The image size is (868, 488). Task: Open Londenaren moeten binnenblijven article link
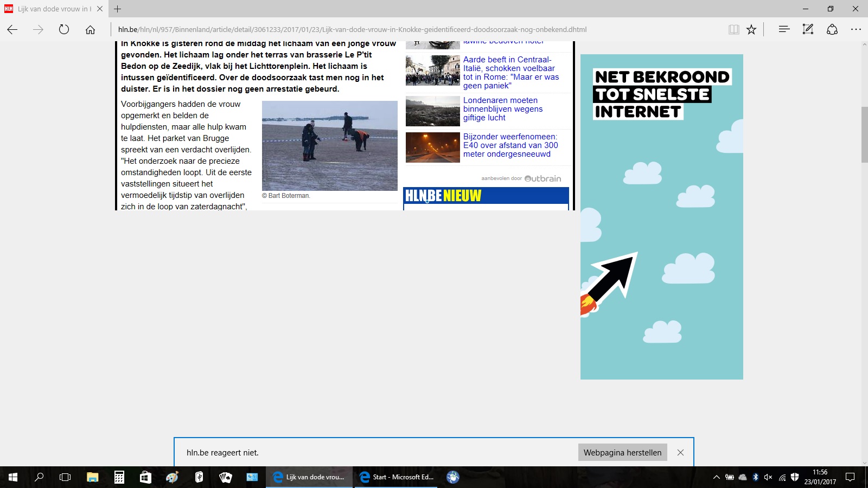(x=503, y=109)
